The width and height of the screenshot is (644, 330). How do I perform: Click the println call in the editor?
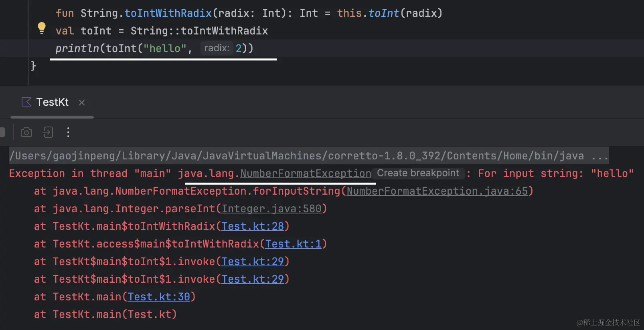click(77, 48)
